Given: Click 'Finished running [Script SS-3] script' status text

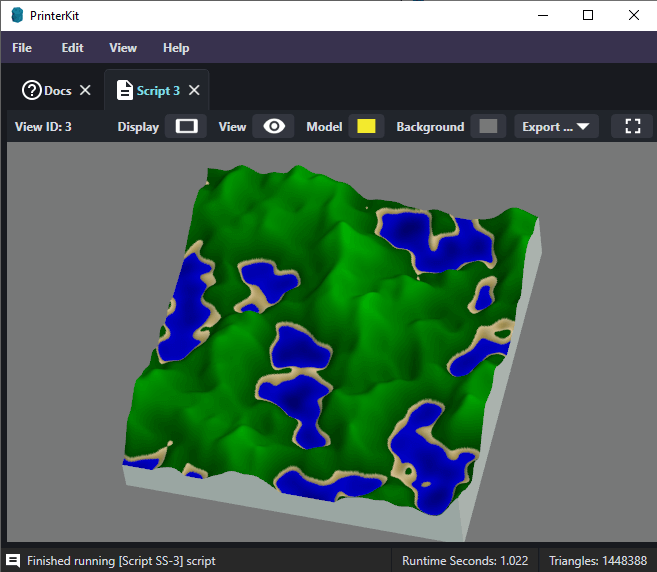Looking at the screenshot, I should (x=121, y=561).
